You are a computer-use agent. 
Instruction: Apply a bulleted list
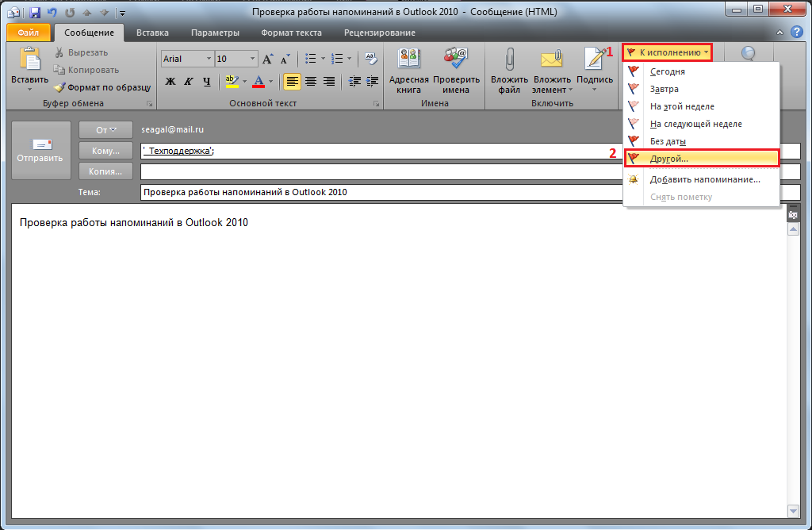[311, 59]
